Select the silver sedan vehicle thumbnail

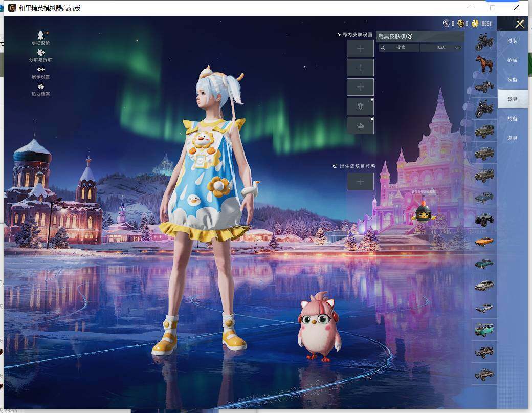[x=484, y=286]
